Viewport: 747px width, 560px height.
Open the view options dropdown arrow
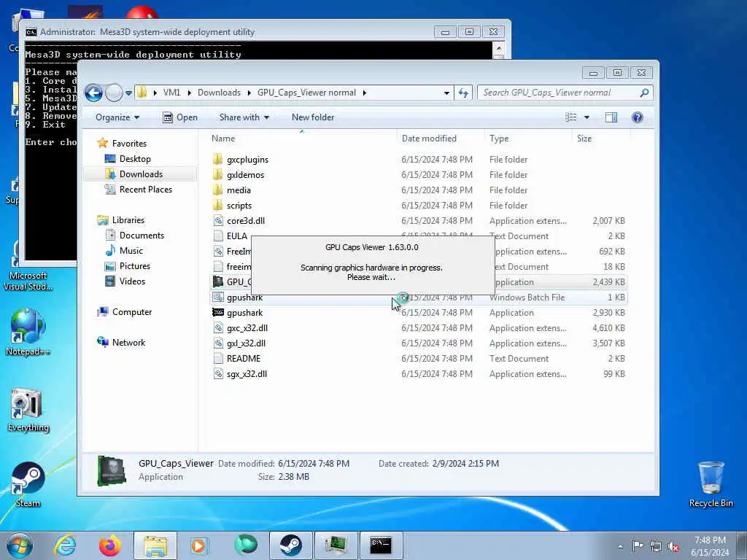click(x=587, y=117)
